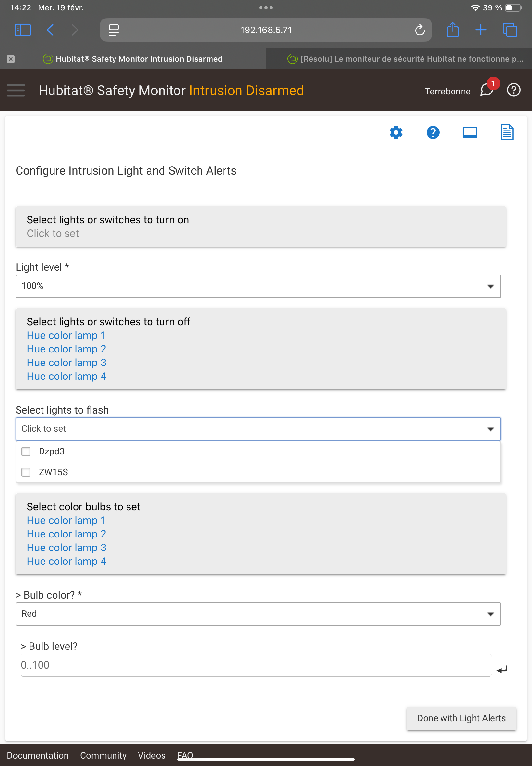Open the hamburger navigation menu
Image resolution: width=532 pixels, height=766 pixels.
(16, 90)
